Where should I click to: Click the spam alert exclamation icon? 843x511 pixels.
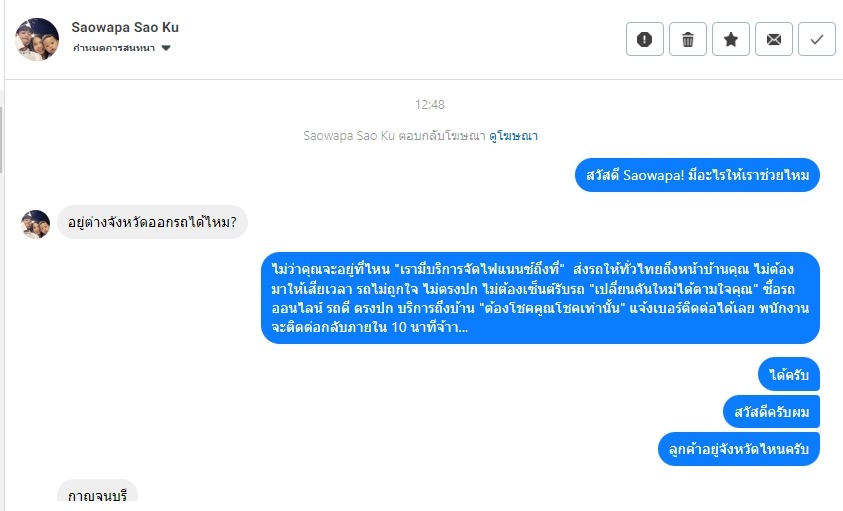pos(645,39)
